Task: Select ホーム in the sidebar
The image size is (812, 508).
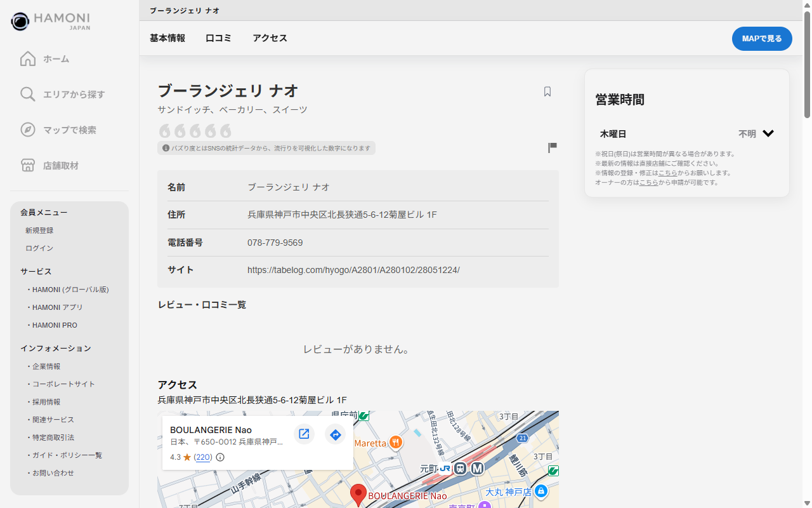Action: (56, 59)
